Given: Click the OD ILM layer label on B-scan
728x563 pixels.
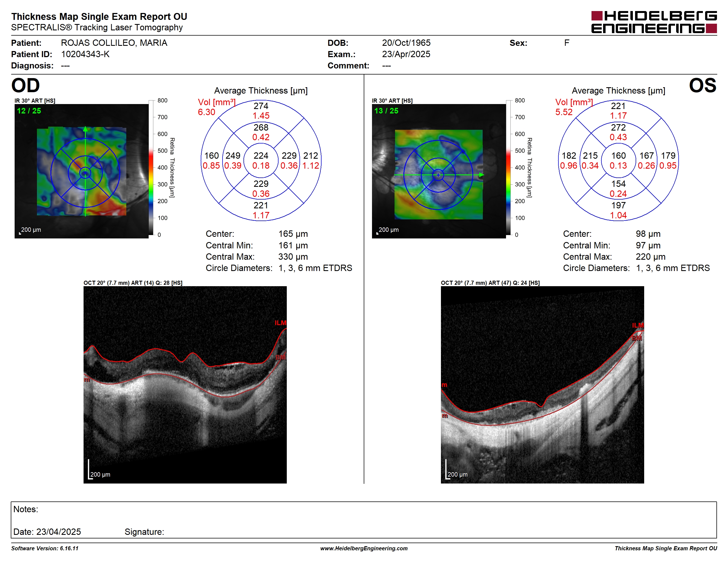Looking at the screenshot, I should [x=280, y=323].
